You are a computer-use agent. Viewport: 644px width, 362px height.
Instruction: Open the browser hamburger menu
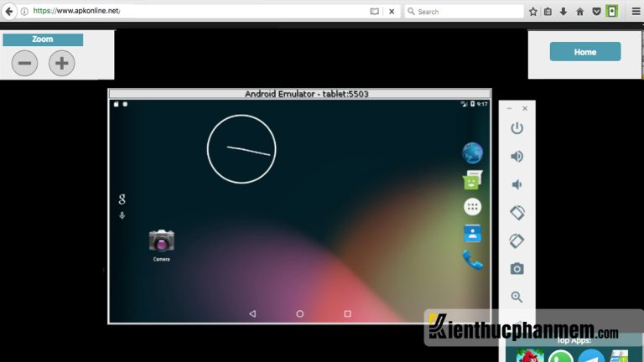click(x=636, y=12)
